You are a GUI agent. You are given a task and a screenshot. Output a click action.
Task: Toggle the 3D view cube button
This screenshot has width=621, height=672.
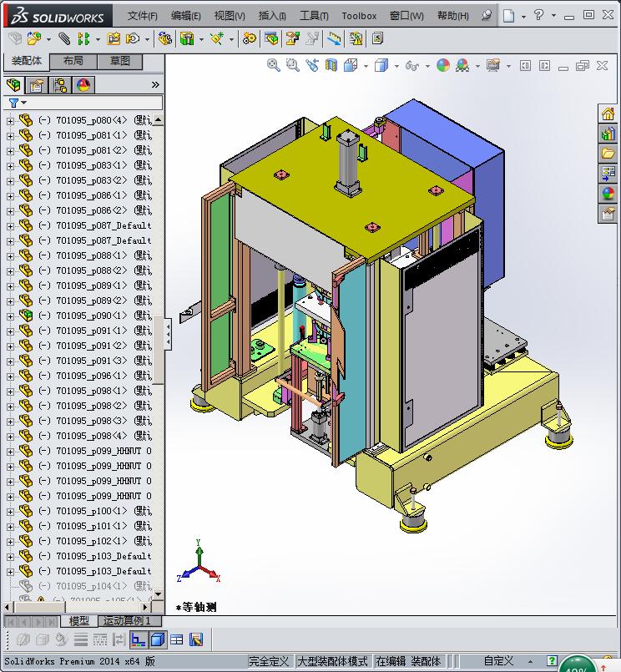click(158, 639)
